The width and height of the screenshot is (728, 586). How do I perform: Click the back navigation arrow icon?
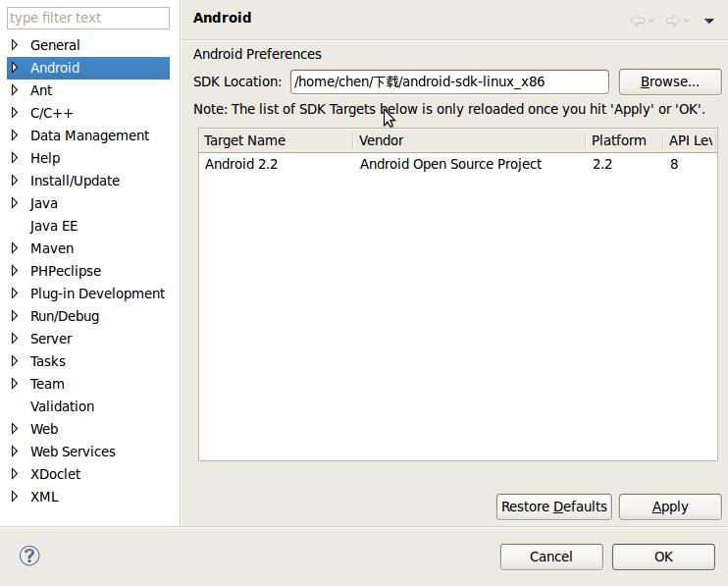click(x=638, y=20)
